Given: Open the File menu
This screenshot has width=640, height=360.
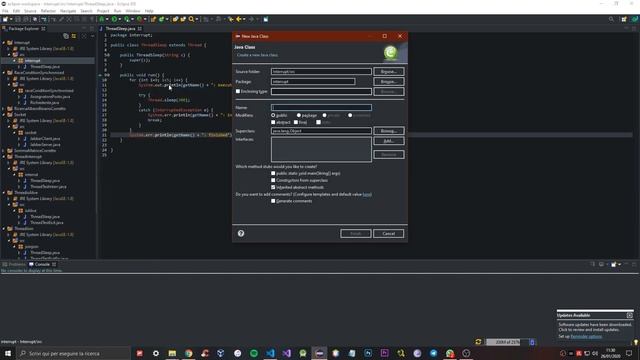Looking at the screenshot, I should (5, 11).
